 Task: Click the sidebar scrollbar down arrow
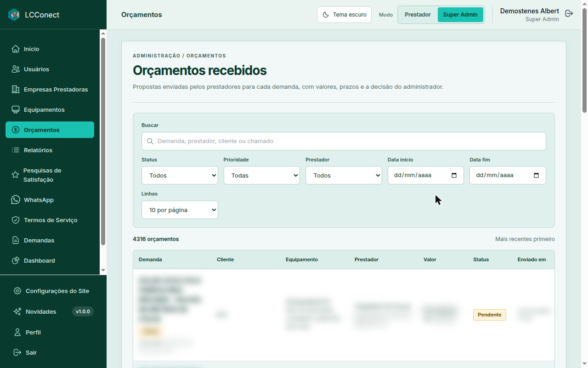pos(103,270)
